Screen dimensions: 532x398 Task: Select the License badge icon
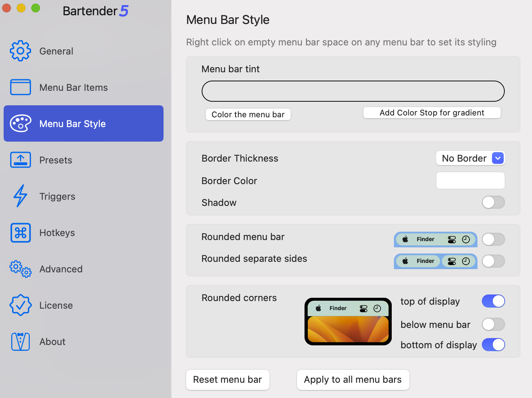click(20, 305)
